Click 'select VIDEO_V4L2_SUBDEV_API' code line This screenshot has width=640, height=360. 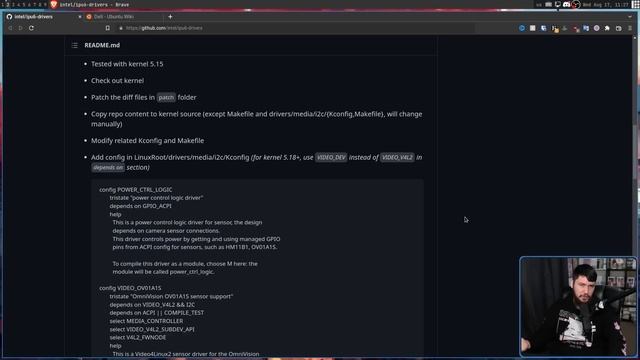click(x=152, y=329)
